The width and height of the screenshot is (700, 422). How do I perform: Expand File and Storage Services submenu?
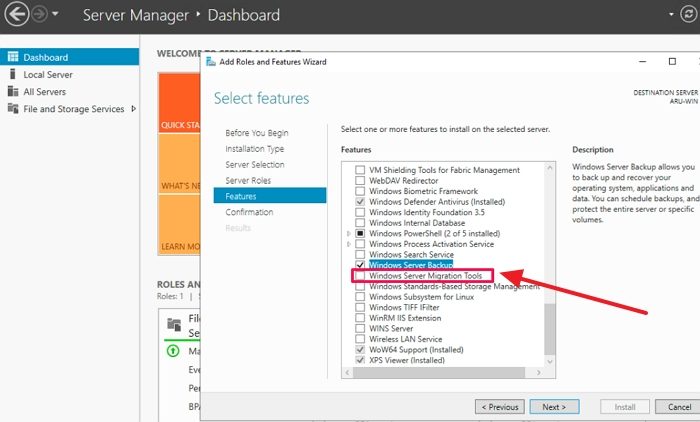point(134,109)
